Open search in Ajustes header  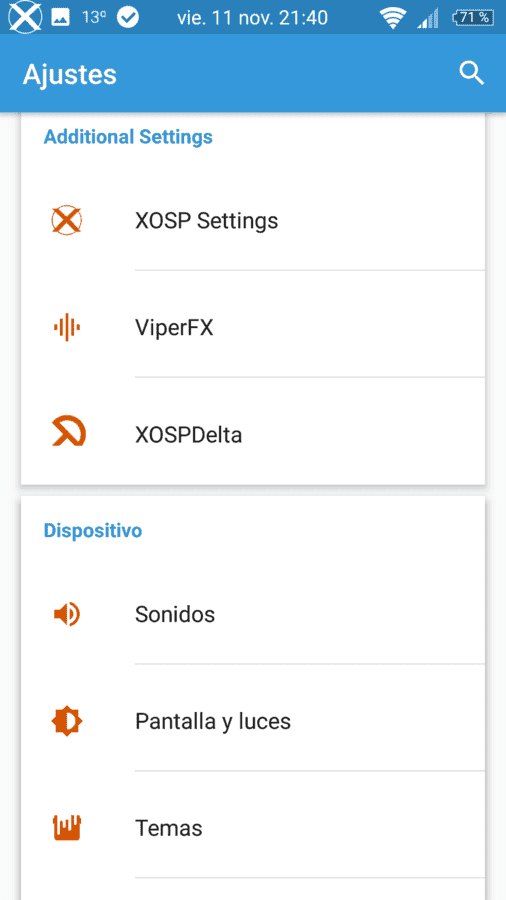pyautogui.click(x=472, y=74)
